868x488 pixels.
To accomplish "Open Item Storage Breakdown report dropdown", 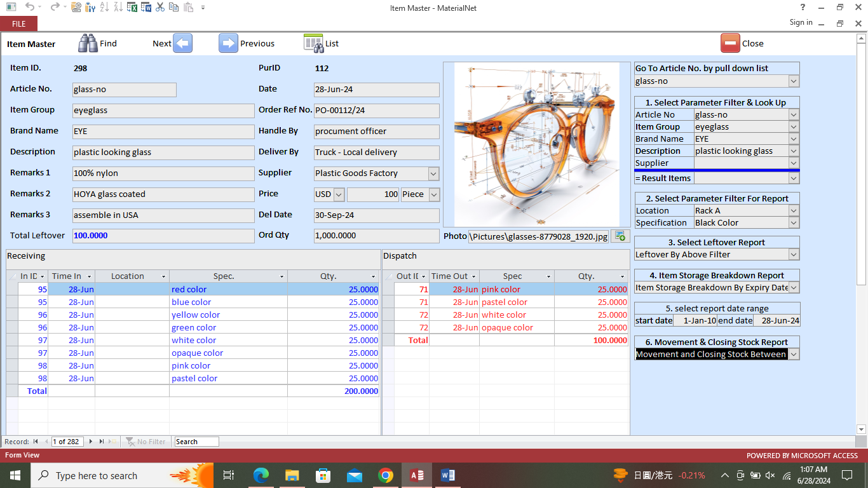I will click(x=794, y=288).
